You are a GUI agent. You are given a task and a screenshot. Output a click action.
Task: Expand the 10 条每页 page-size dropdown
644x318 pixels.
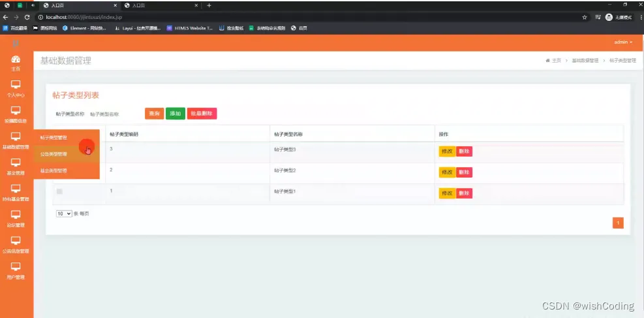[x=64, y=214]
